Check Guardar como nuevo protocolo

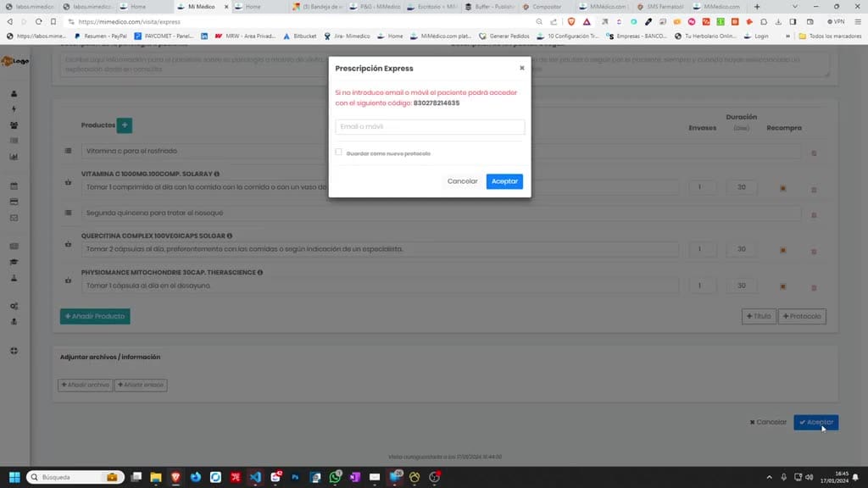click(x=338, y=152)
